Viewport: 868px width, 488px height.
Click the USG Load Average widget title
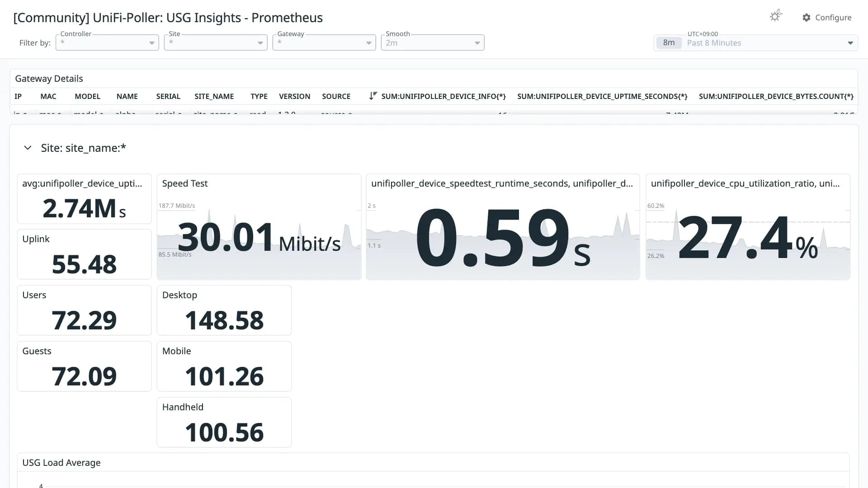(61, 463)
